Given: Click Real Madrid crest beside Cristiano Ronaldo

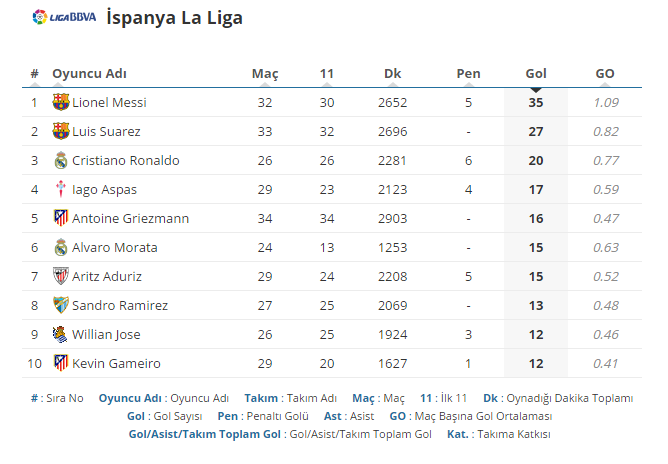Looking at the screenshot, I should point(60,160).
